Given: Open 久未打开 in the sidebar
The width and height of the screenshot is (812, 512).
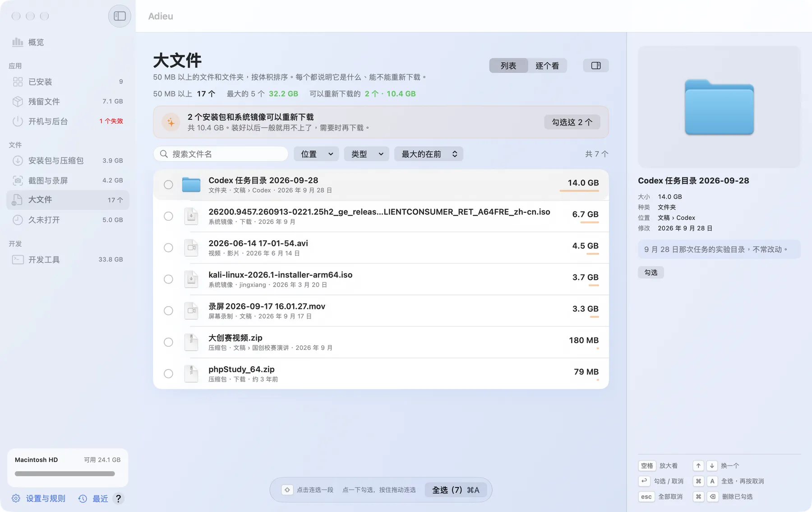Looking at the screenshot, I should tap(68, 220).
